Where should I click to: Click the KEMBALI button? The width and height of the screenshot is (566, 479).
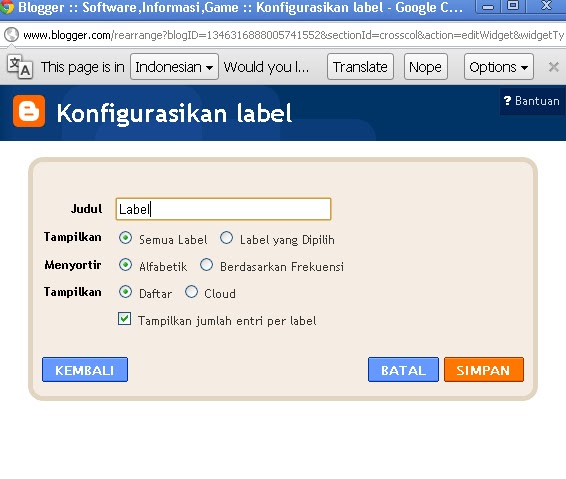pos(85,370)
